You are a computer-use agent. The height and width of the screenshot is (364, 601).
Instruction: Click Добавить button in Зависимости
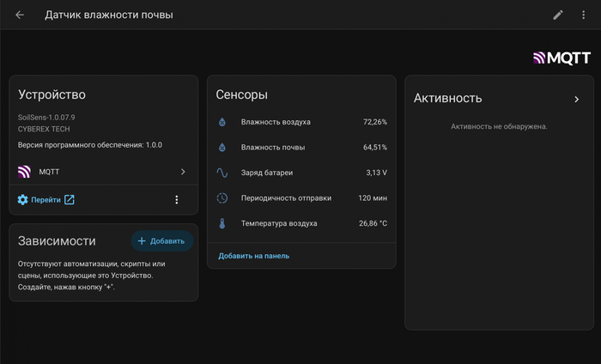click(x=161, y=241)
